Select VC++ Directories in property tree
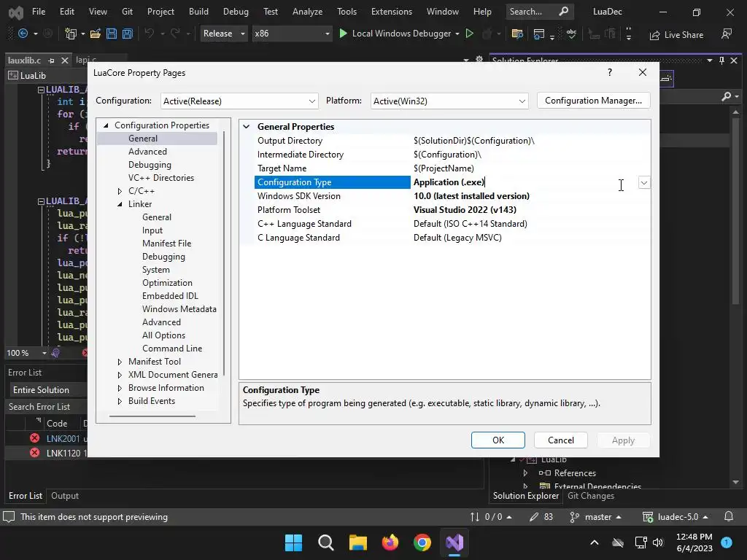This screenshot has height=560, width=747. [161, 178]
